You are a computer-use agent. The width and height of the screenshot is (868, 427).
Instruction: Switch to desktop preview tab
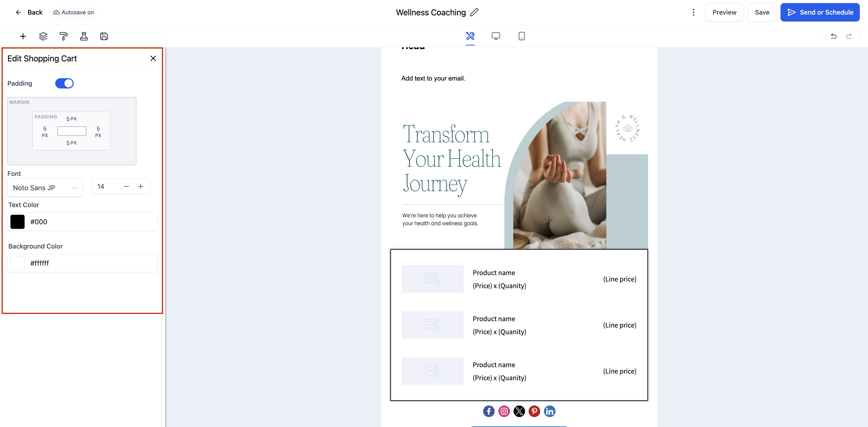point(496,36)
